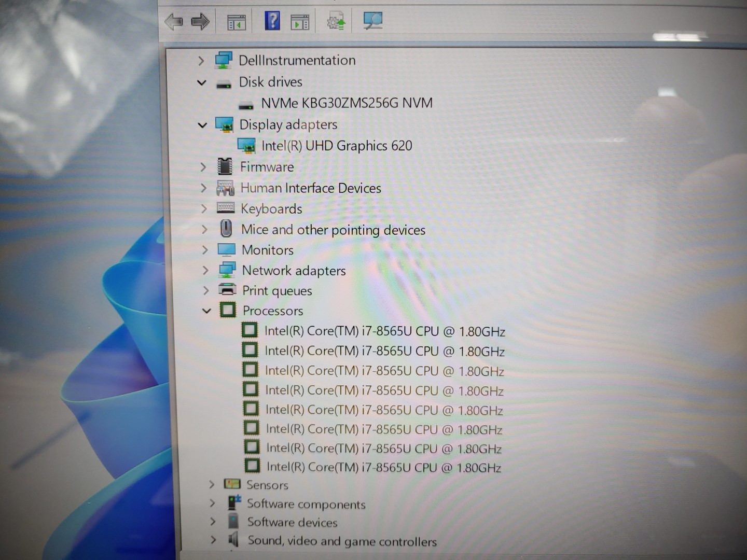
Task: Select the Software components label
Action: tap(306, 504)
